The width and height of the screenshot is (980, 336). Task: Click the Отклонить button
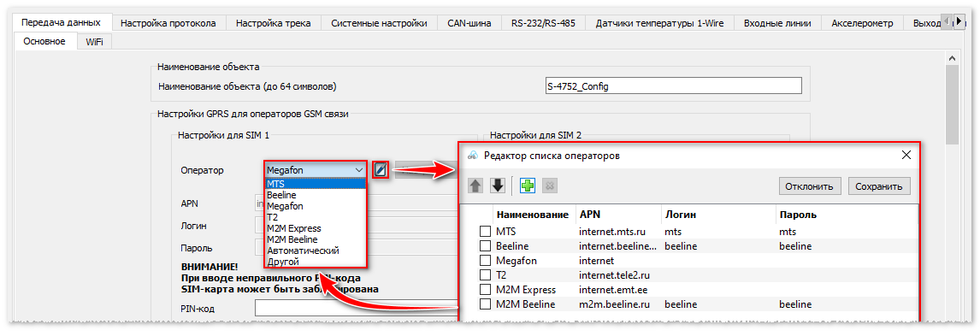(810, 186)
